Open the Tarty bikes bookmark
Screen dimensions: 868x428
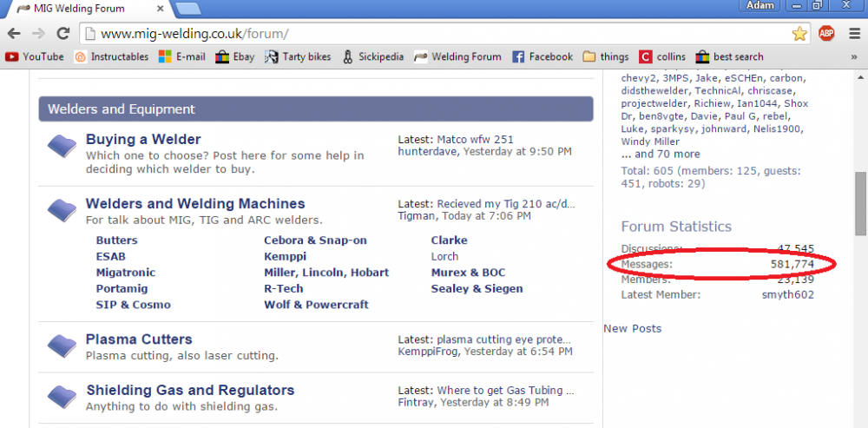point(298,56)
